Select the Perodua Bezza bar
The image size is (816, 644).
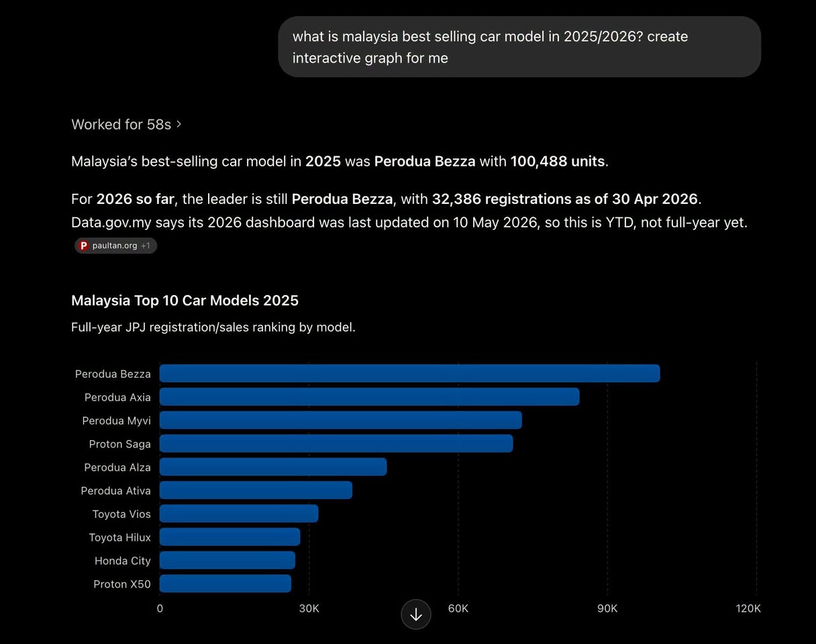409,374
